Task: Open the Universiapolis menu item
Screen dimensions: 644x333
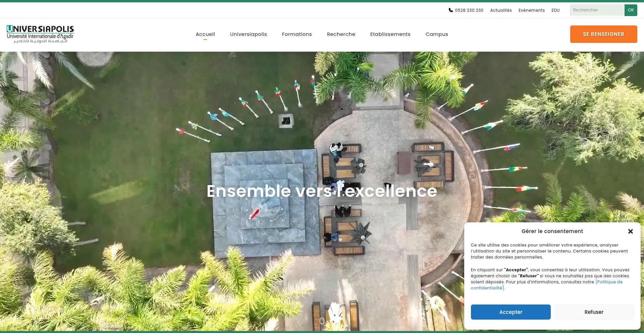Action: coord(249,34)
